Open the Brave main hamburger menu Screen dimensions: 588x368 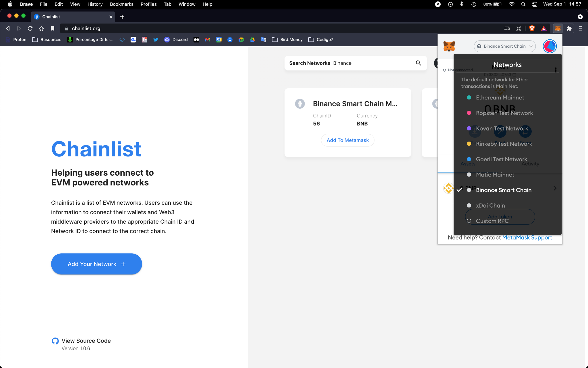pos(580,28)
